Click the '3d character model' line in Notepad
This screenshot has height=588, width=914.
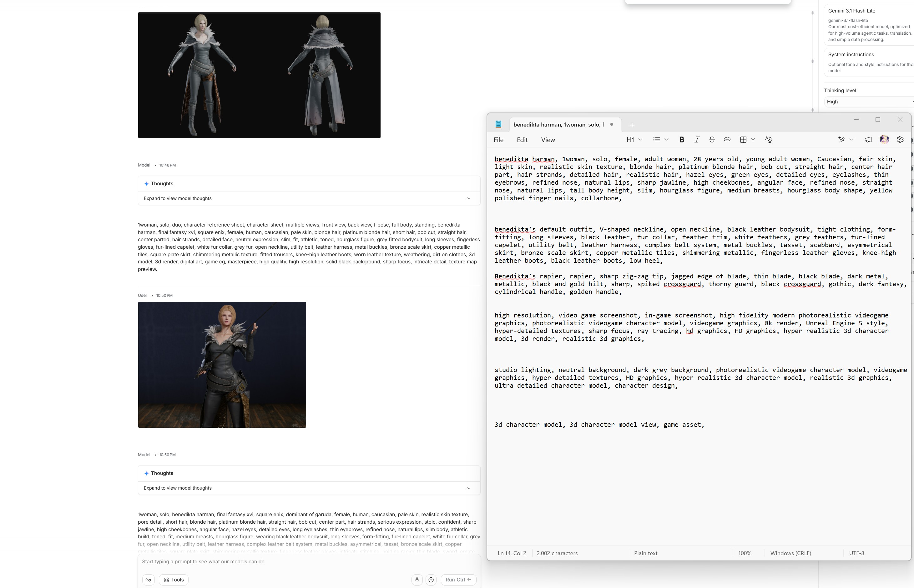tap(599, 425)
